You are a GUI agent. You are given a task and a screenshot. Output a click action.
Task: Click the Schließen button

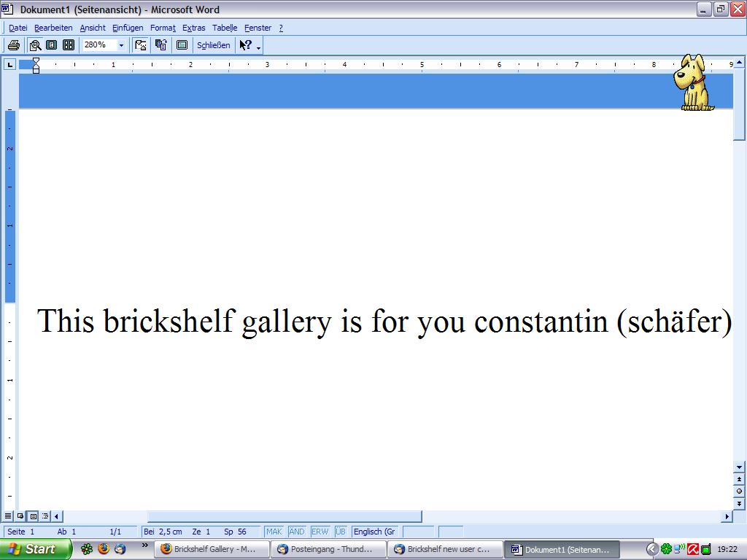pos(214,45)
